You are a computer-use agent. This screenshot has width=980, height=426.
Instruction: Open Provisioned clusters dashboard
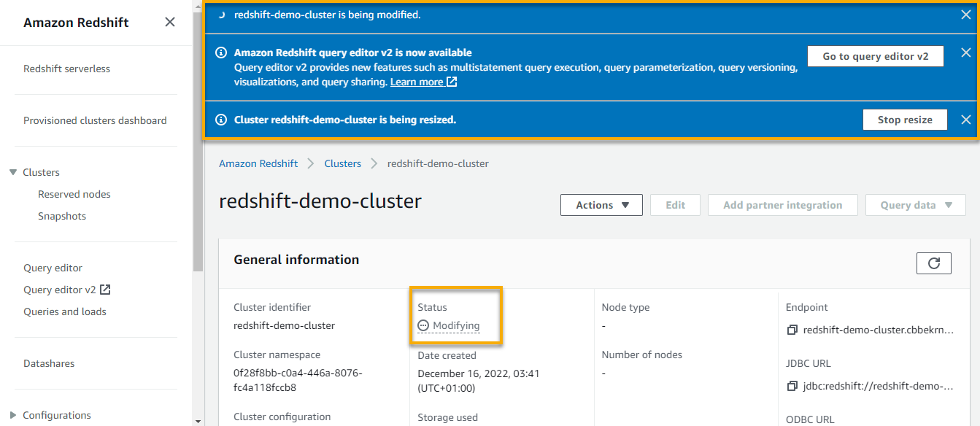click(95, 120)
